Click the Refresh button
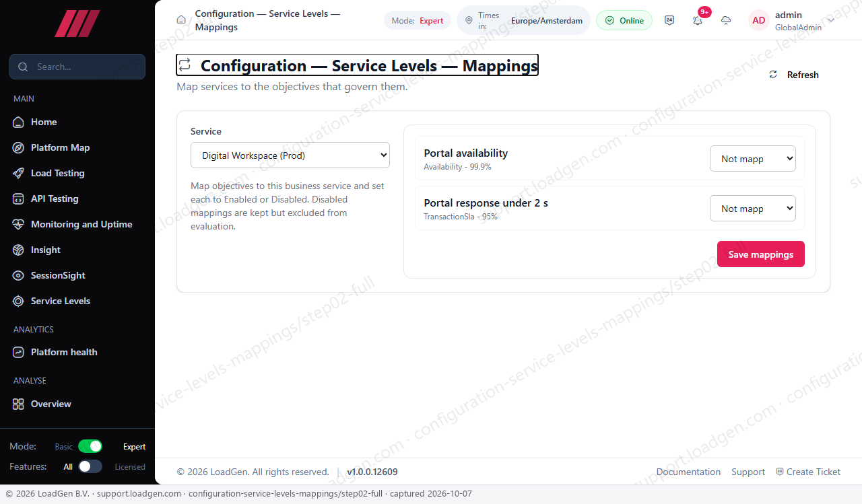 click(x=794, y=75)
